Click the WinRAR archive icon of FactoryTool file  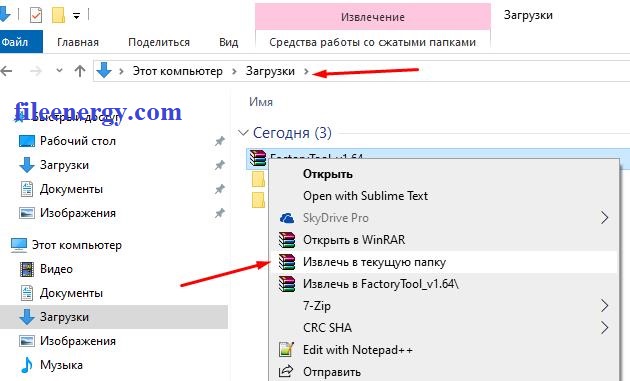coord(258,157)
